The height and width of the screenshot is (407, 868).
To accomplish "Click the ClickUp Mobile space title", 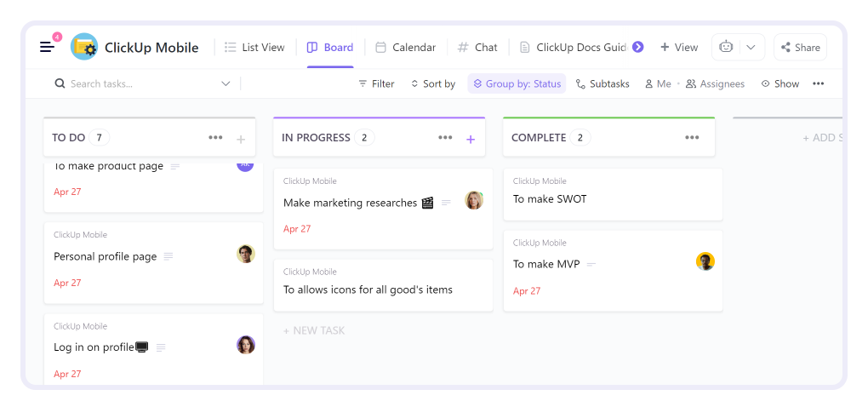I will [151, 48].
